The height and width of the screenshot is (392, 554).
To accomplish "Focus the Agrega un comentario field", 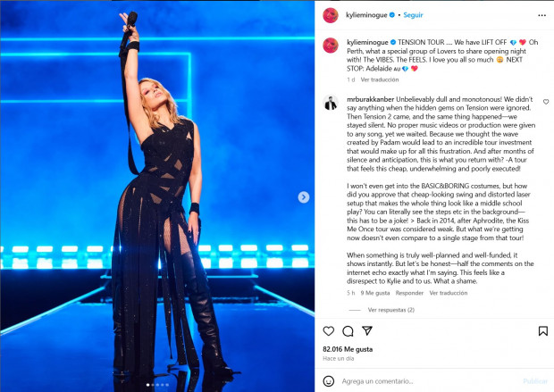I will coord(428,381).
